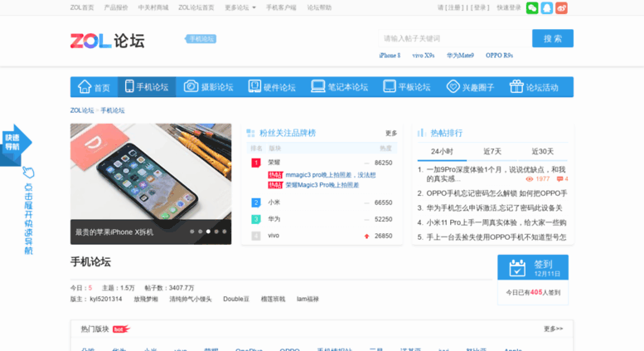Click the camera icon of 摄影论坛
Screen dimensions: 644x351
pyautogui.click(x=191, y=86)
